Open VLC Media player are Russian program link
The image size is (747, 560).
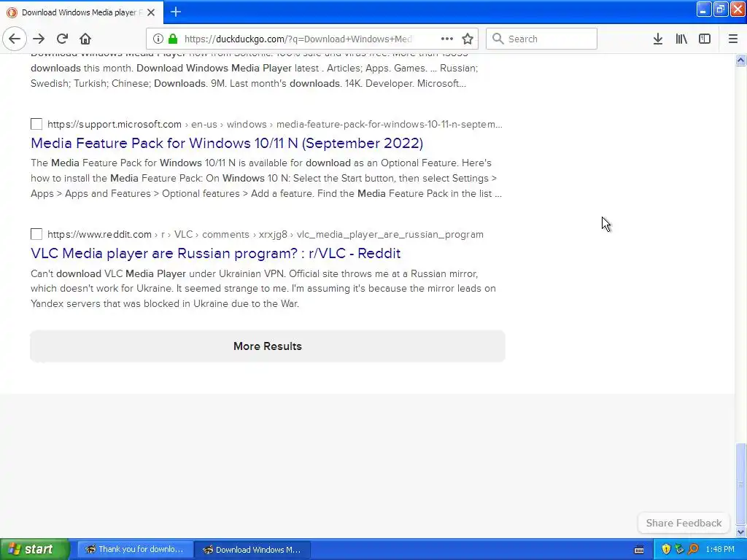pyautogui.click(x=215, y=253)
